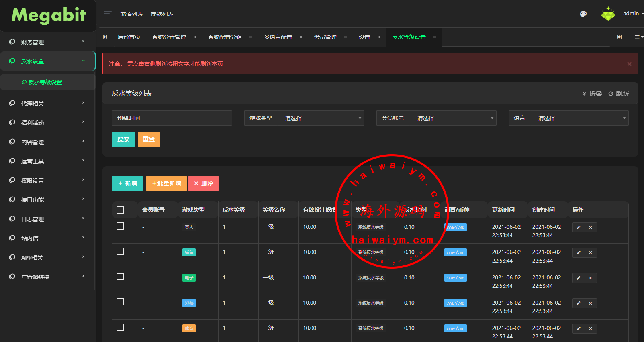Check the checkbox for the 电子 row
Screen dimensions: 644x342
coord(120,277)
